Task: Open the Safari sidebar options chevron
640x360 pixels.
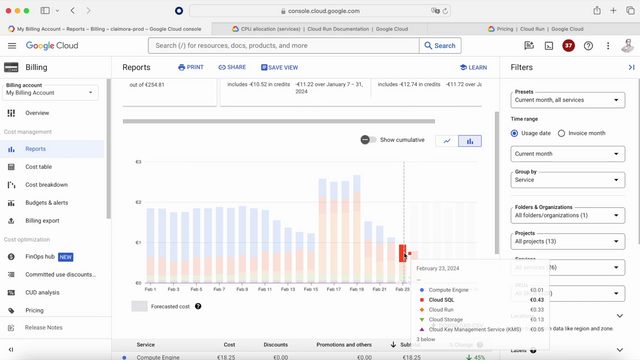Action: click(x=58, y=11)
